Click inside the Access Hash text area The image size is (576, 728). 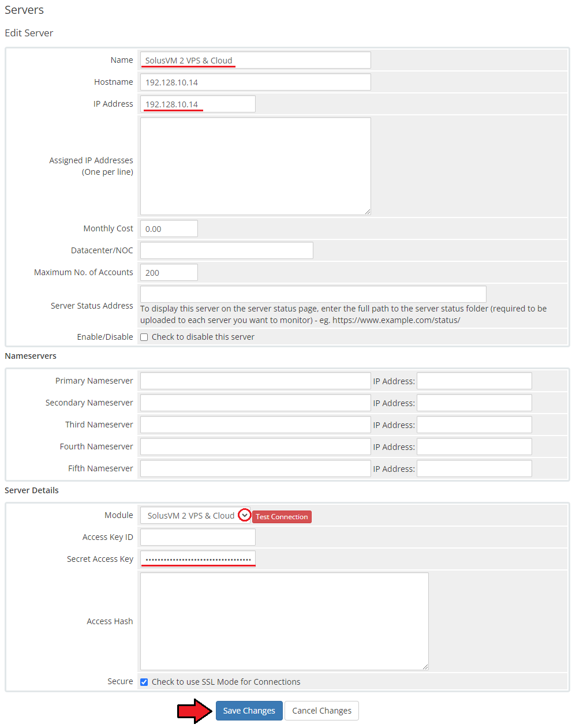click(x=284, y=621)
